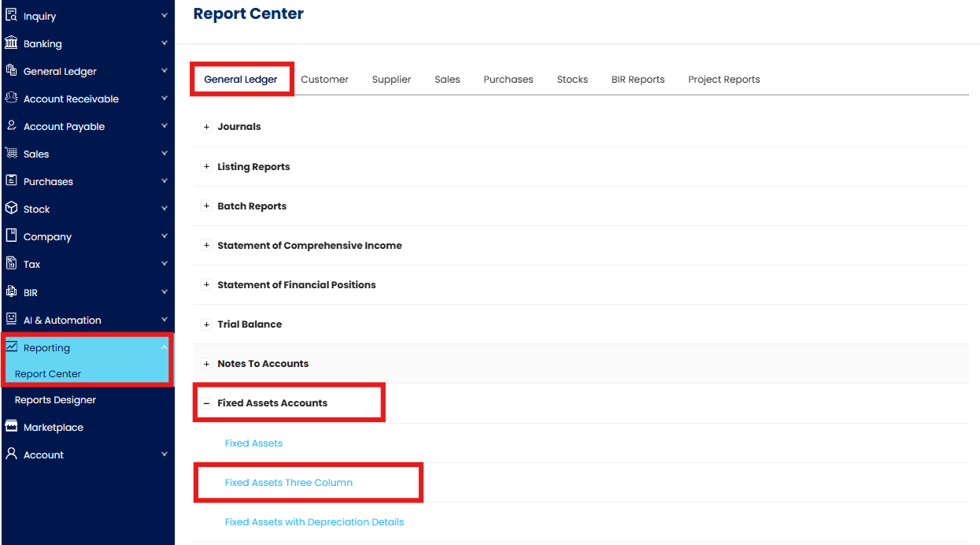Viewport: 980px width, 545px height.
Task: Click the Journals section title
Action: tap(239, 126)
